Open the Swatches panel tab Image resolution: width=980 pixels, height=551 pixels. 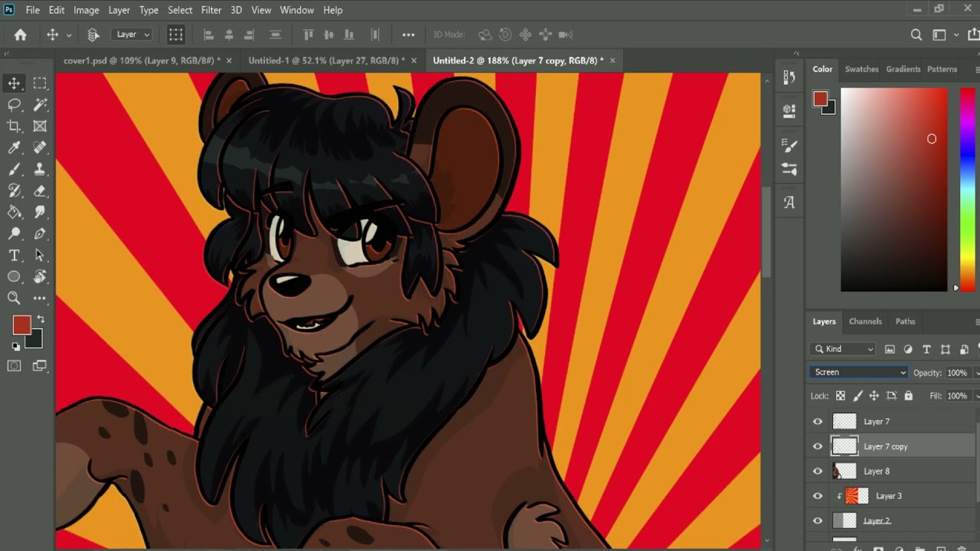(861, 69)
